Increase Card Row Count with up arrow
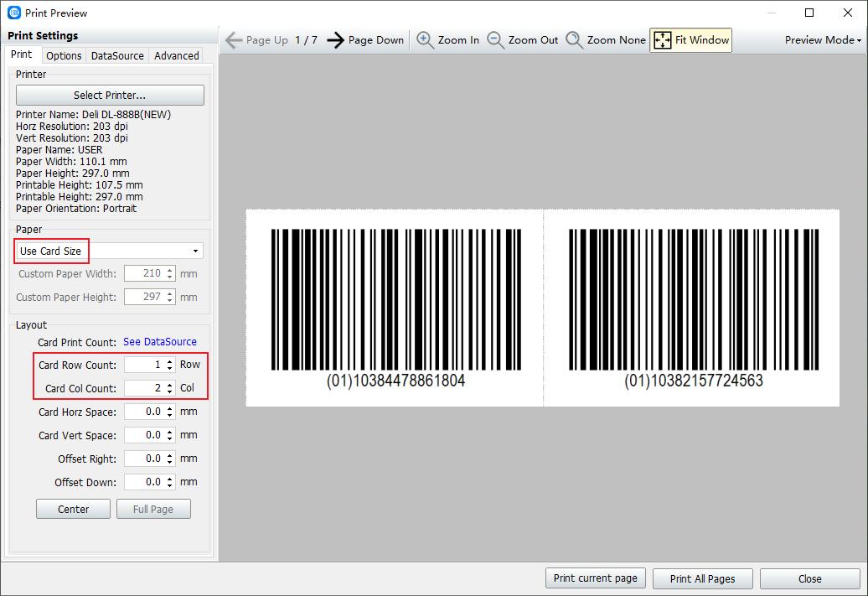868x596 pixels. pos(170,361)
